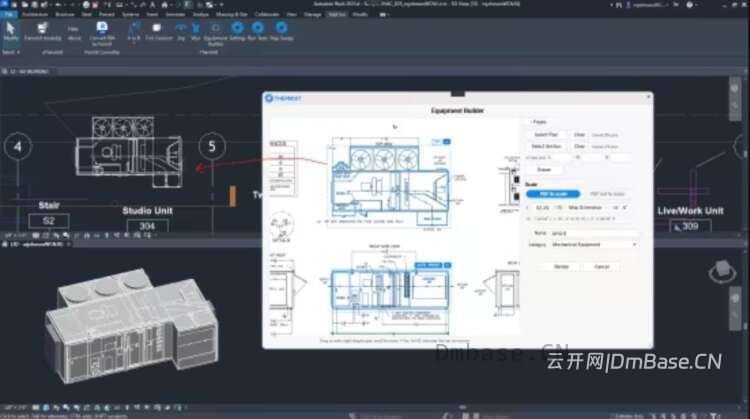750x419 pixels.
Task: Click the Select Plan button
Action: point(546,135)
